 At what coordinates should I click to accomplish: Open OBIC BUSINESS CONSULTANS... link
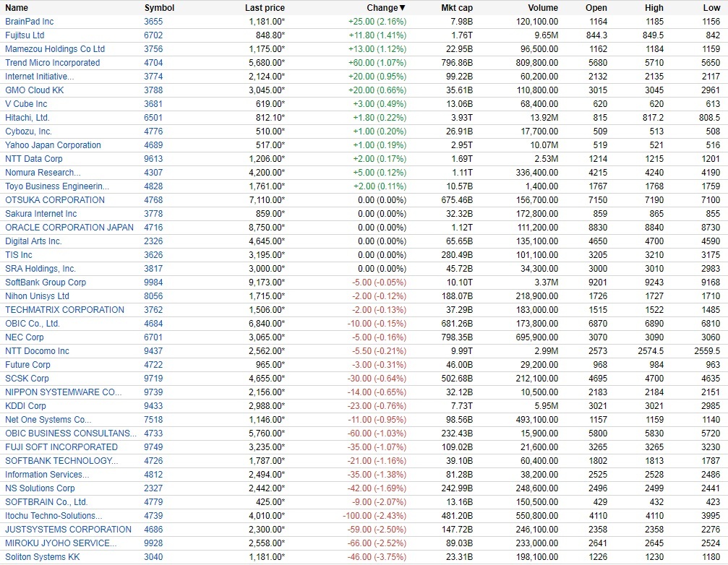(71, 434)
